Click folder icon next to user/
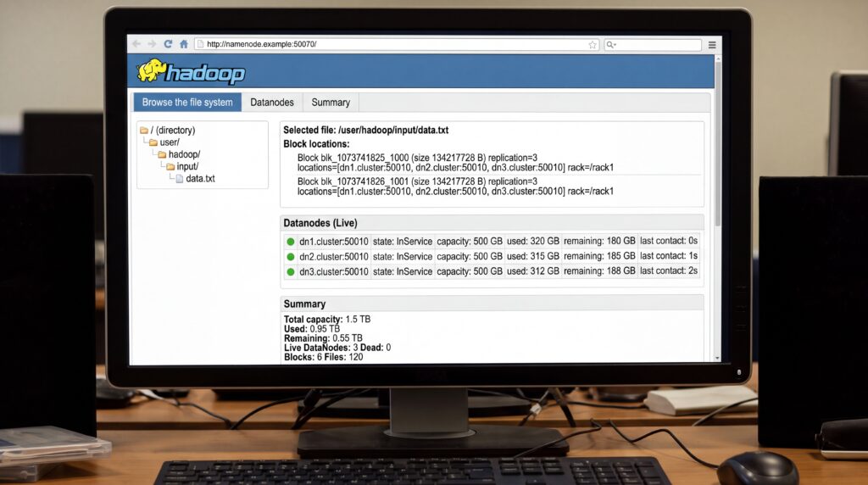The image size is (868, 485). point(153,142)
